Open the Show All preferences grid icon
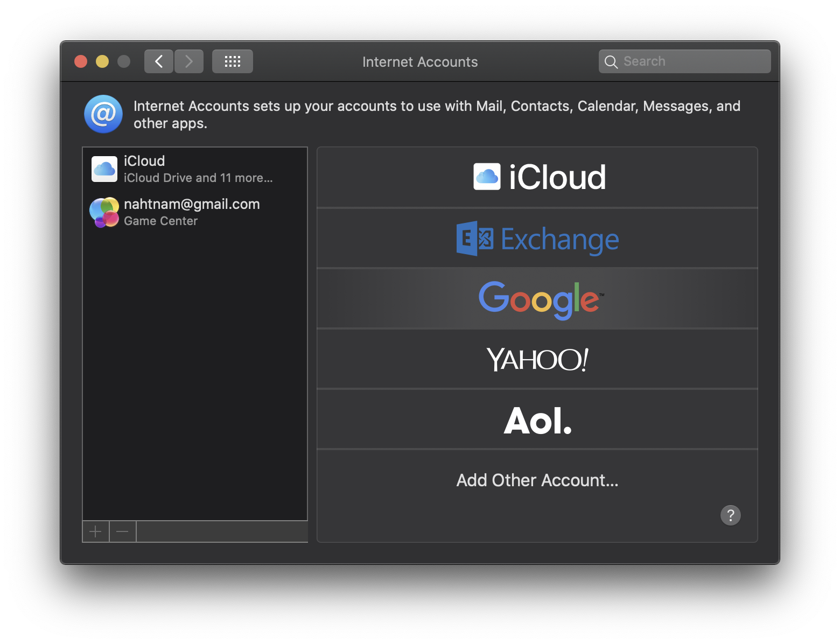 (232, 61)
